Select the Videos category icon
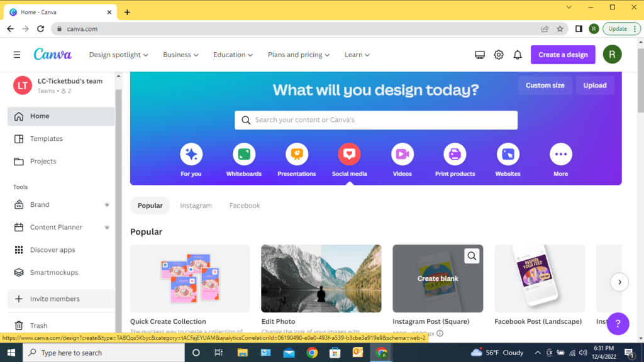Image resolution: width=644 pixels, height=362 pixels. 402,155
